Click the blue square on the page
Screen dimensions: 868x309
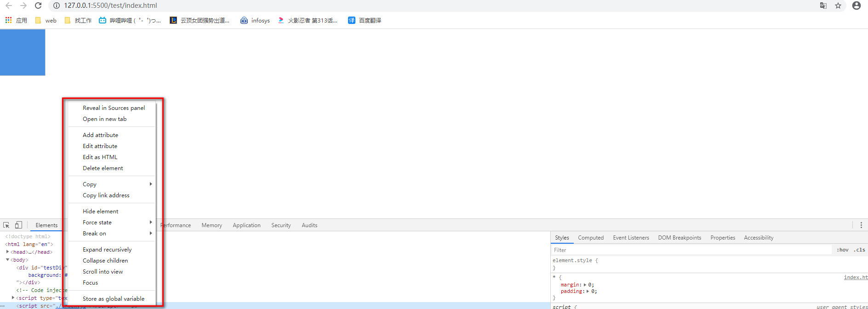[x=23, y=52]
